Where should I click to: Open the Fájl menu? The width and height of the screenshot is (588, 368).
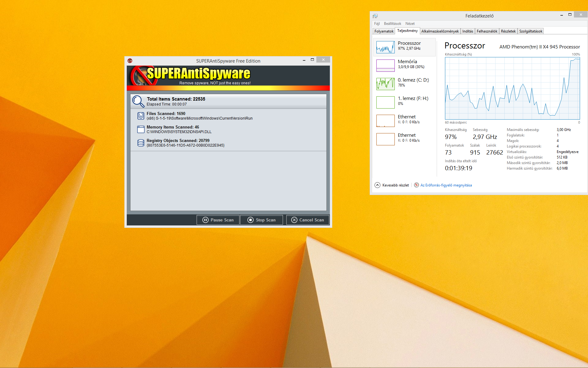point(377,24)
